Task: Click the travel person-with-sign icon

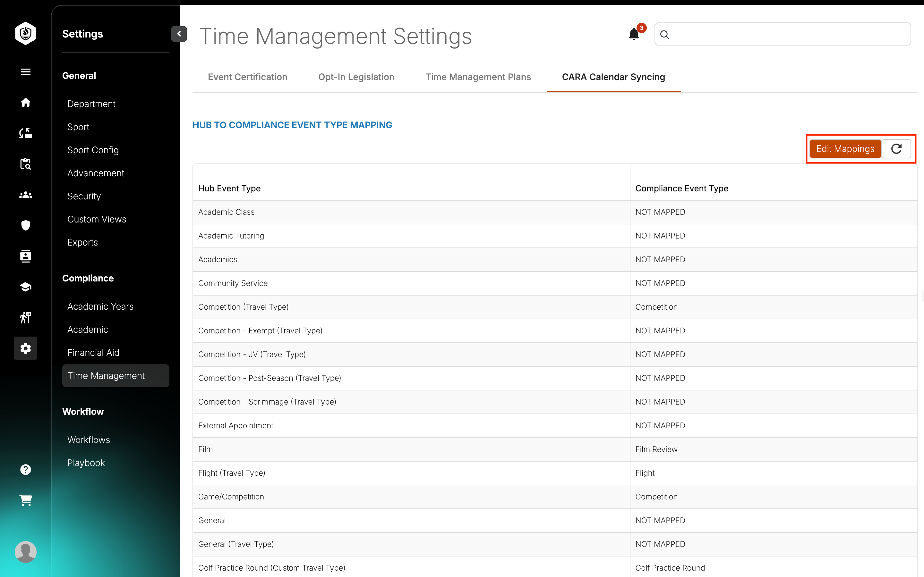Action: pos(25,317)
